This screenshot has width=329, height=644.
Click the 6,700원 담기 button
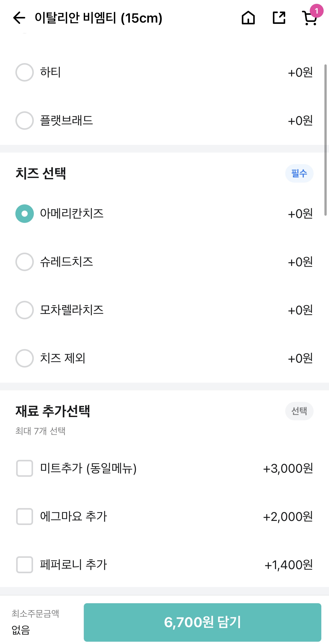point(202,622)
